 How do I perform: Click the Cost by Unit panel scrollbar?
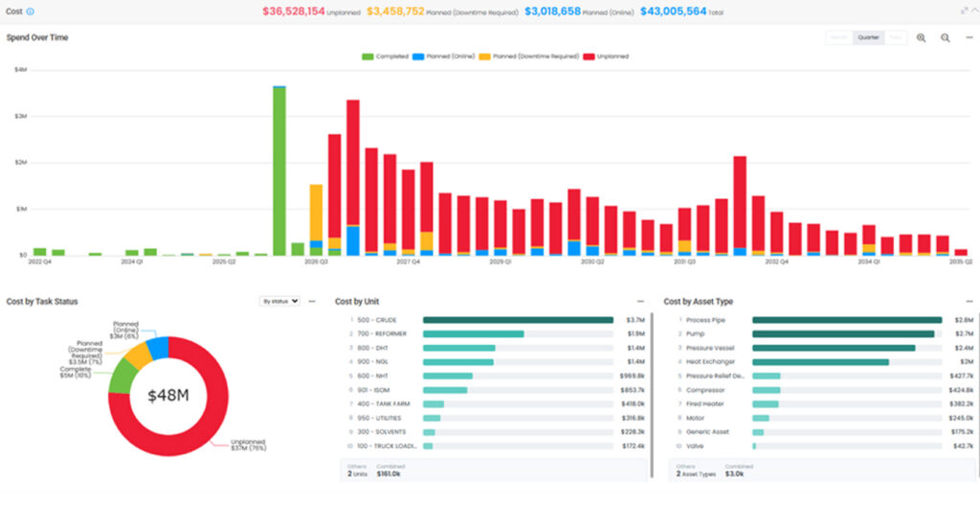pyautogui.click(x=652, y=396)
